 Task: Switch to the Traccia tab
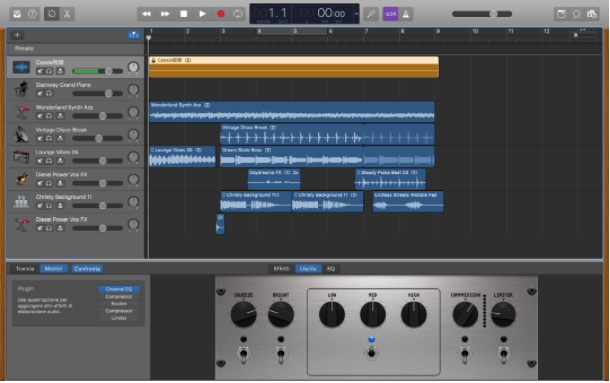(25, 269)
